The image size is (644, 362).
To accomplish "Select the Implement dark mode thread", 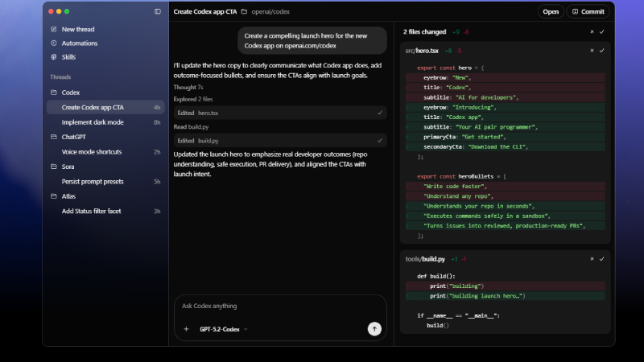I will (93, 122).
